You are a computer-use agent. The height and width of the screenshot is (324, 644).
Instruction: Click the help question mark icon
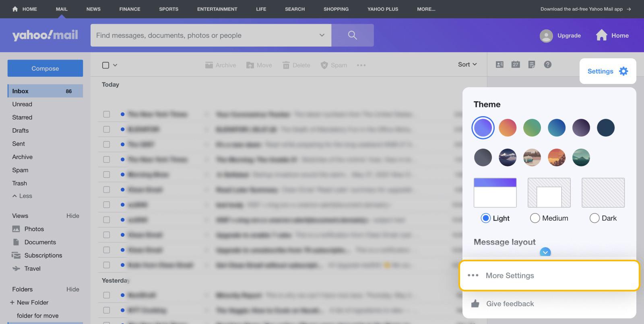click(x=547, y=65)
